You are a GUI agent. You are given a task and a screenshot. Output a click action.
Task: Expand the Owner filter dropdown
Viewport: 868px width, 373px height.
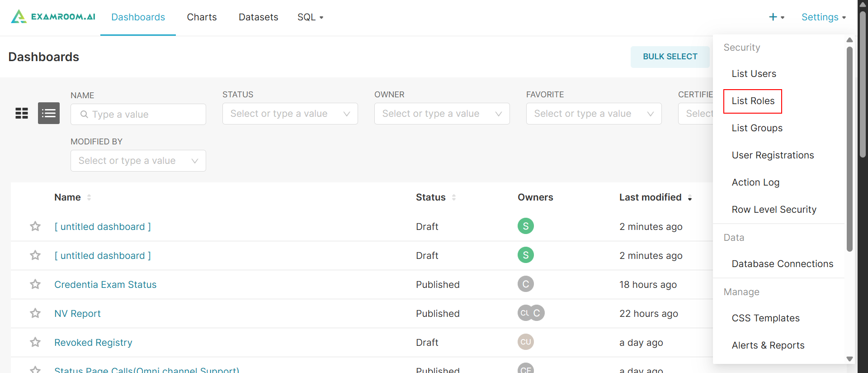[442, 114]
